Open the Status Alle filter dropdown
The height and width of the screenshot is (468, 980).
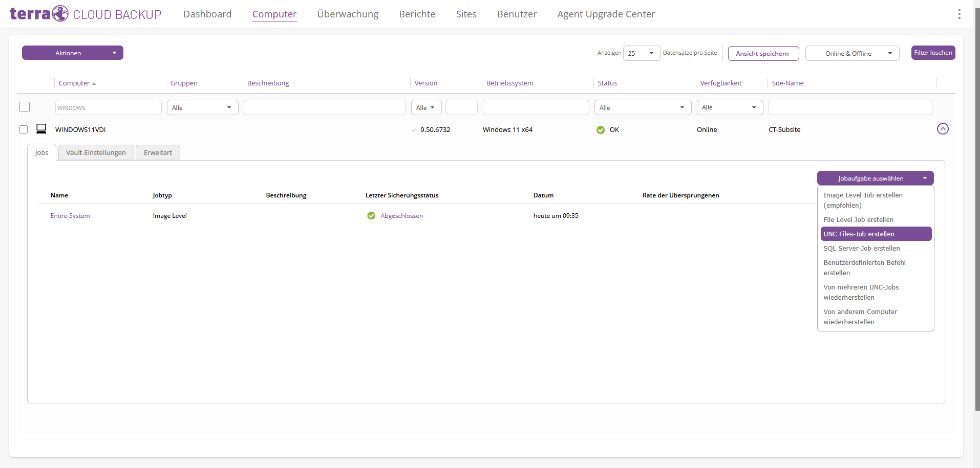pos(643,107)
